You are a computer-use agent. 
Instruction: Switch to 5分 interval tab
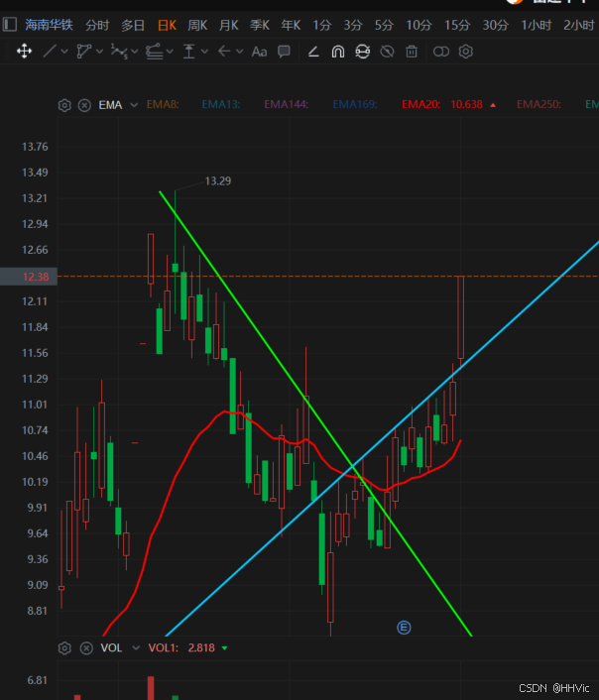point(384,25)
